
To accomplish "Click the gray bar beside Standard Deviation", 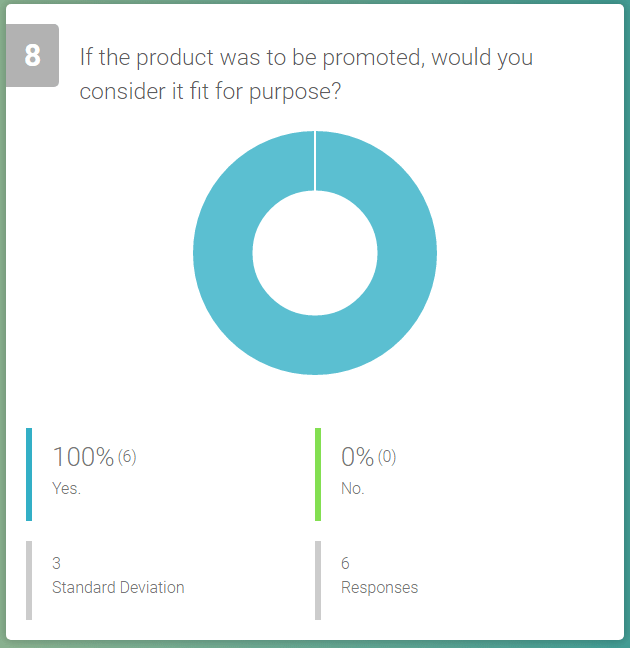I will 29,580.
